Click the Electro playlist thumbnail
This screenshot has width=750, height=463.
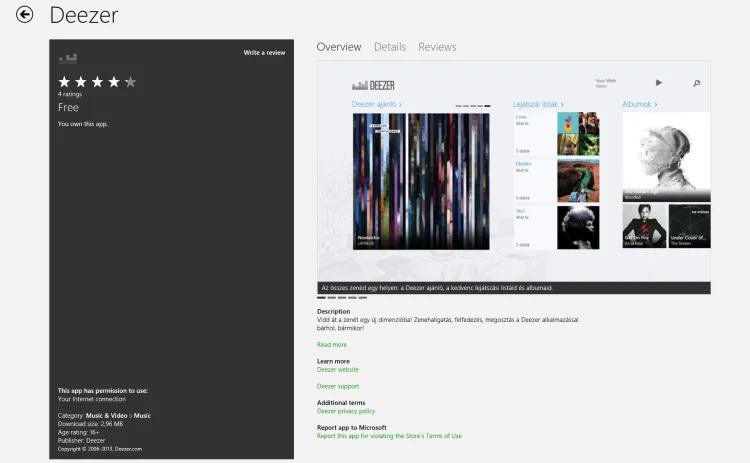point(578,181)
